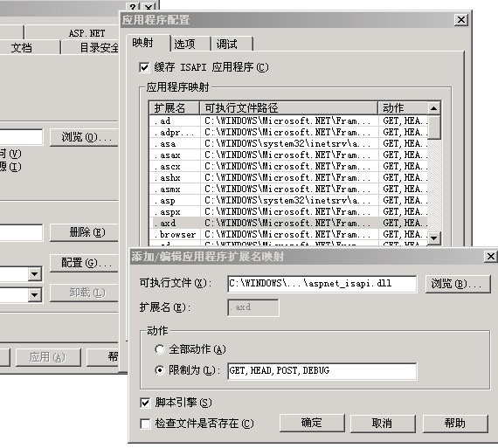
Task: Open the lower dropdown arrow in the properties window
Action: pyautogui.click(x=35, y=295)
